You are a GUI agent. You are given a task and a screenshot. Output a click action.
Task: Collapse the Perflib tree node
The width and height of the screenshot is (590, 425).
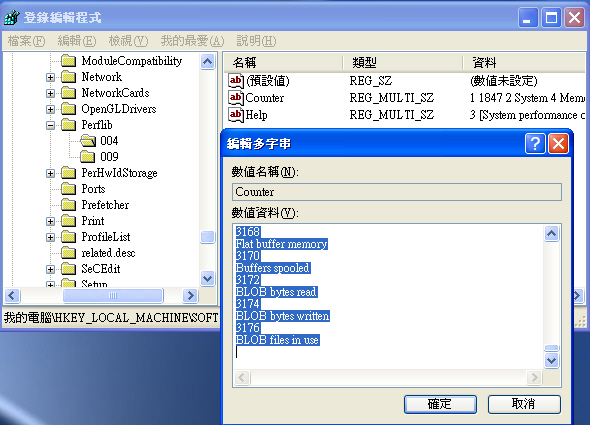(x=50, y=125)
